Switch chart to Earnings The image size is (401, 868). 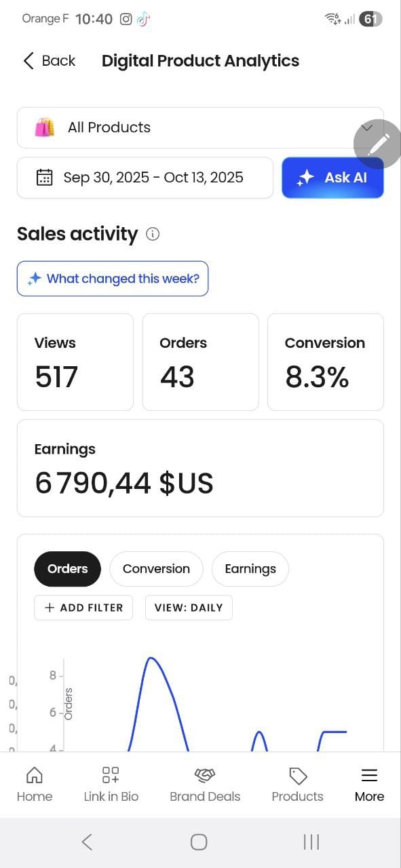click(x=250, y=569)
